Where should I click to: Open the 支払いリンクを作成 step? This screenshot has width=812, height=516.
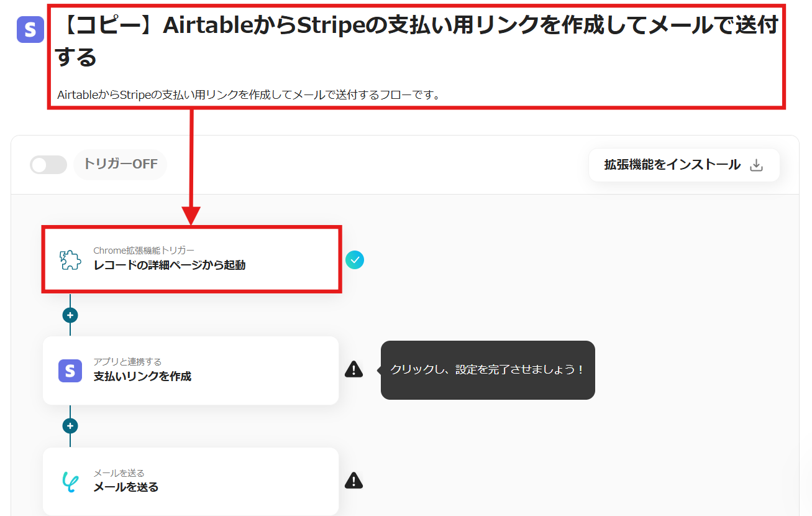tap(191, 371)
